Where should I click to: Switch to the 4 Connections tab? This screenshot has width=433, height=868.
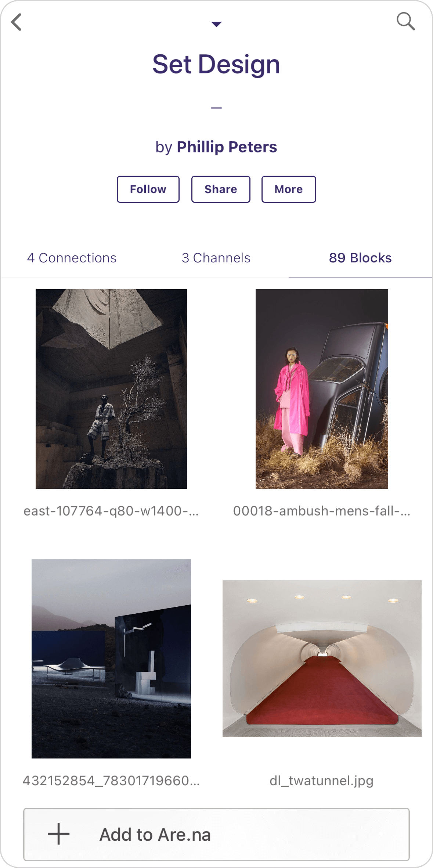click(x=72, y=258)
